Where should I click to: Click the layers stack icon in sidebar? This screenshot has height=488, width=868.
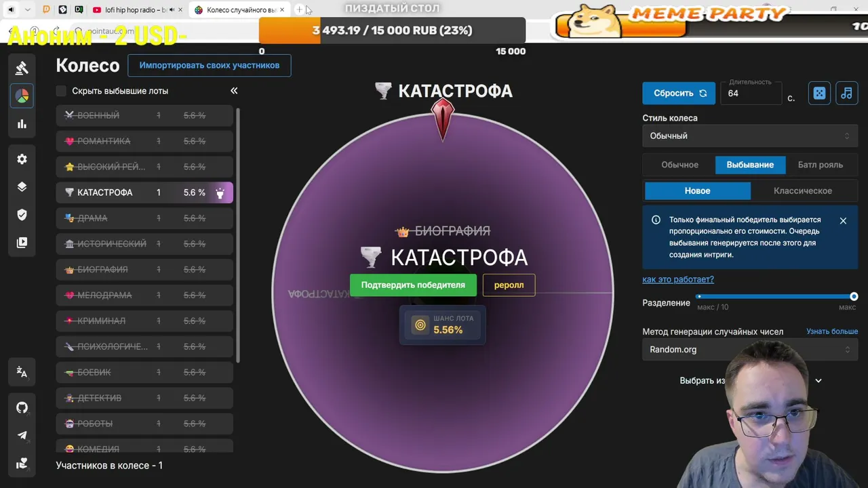[22, 187]
